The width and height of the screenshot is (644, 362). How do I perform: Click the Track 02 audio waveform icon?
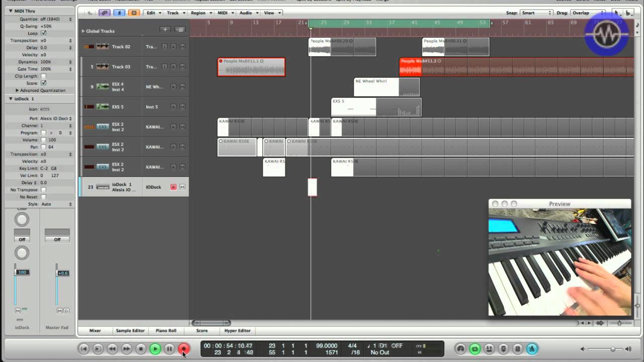pos(103,46)
